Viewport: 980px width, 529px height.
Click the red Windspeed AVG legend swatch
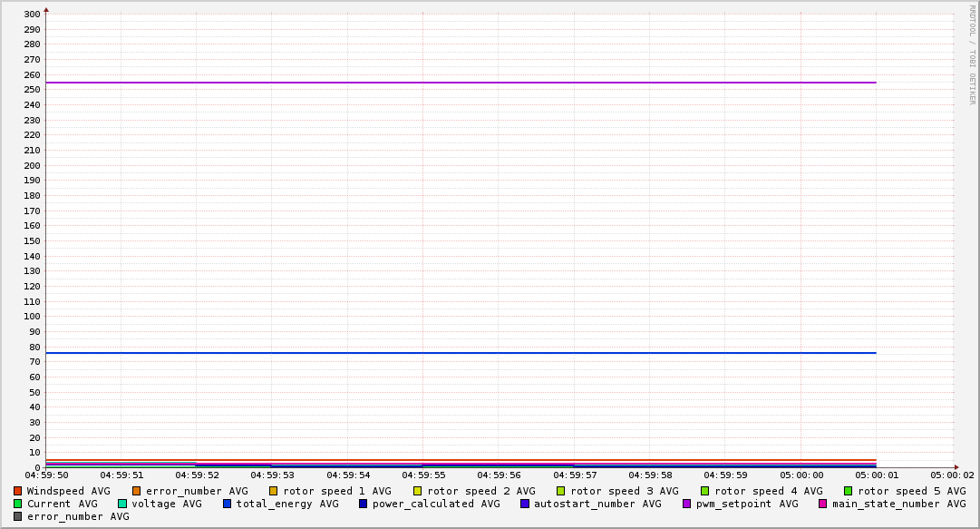[17, 491]
